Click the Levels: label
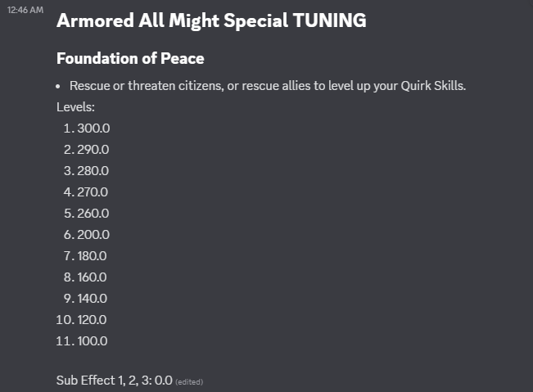Viewport: 533px width, 392px height. [x=75, y=107]
